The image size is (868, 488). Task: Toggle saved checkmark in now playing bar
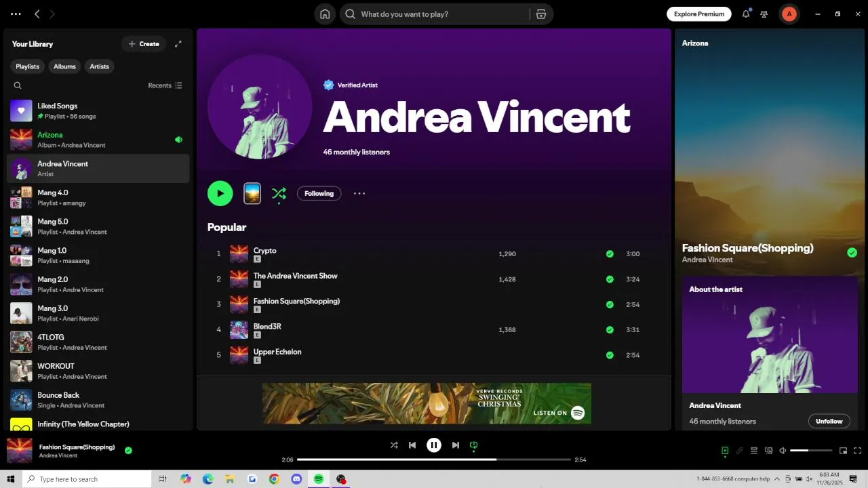[x=128, y=450]
